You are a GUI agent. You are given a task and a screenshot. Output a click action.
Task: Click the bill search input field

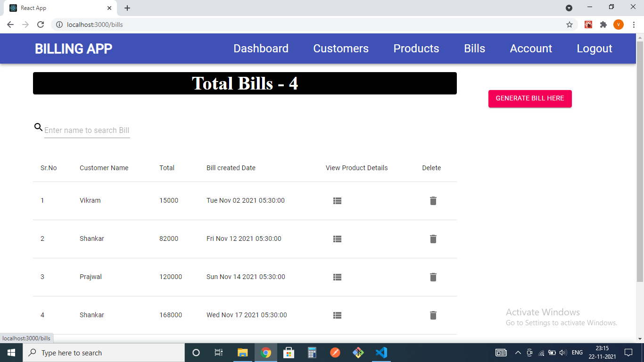click(87, 130)
